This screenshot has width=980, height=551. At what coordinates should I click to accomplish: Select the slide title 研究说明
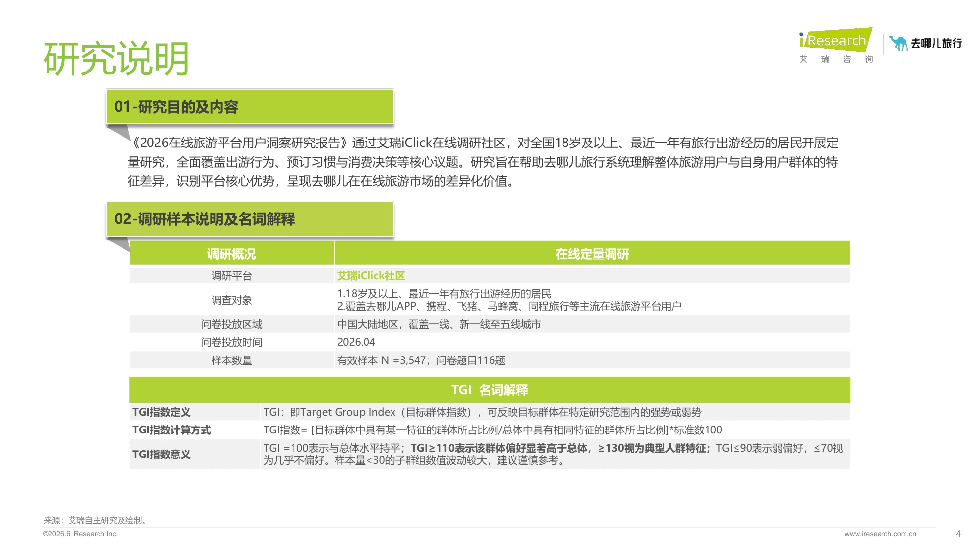pos(117,59)
